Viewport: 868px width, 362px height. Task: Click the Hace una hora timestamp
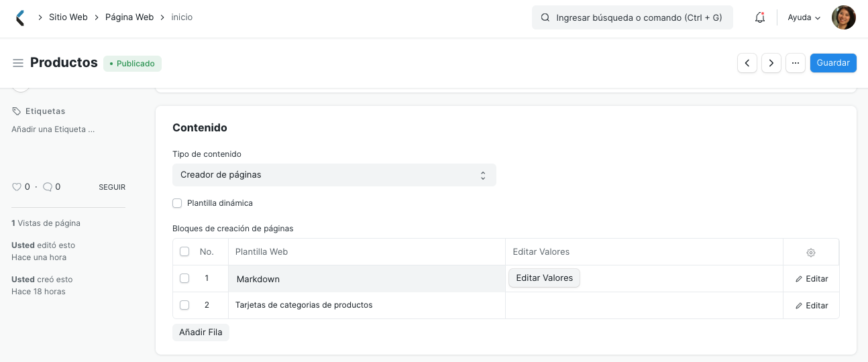click(39, 257)
